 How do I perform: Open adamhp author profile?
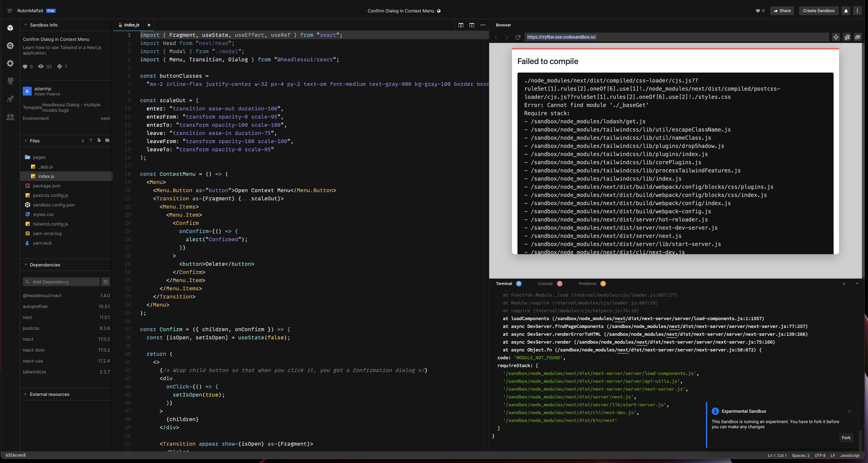[43, 89]
